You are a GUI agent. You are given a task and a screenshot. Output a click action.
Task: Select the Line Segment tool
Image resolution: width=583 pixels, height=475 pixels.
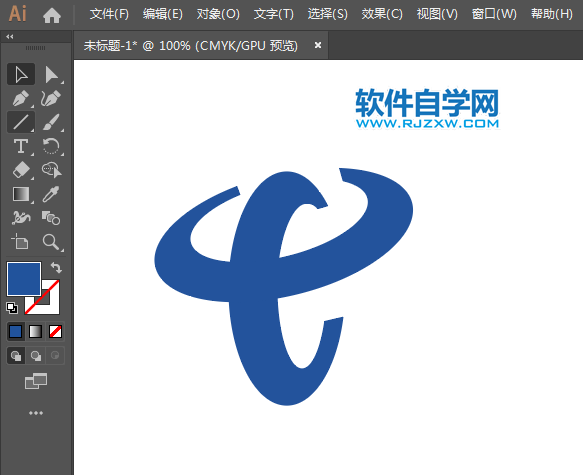(21, 122)
